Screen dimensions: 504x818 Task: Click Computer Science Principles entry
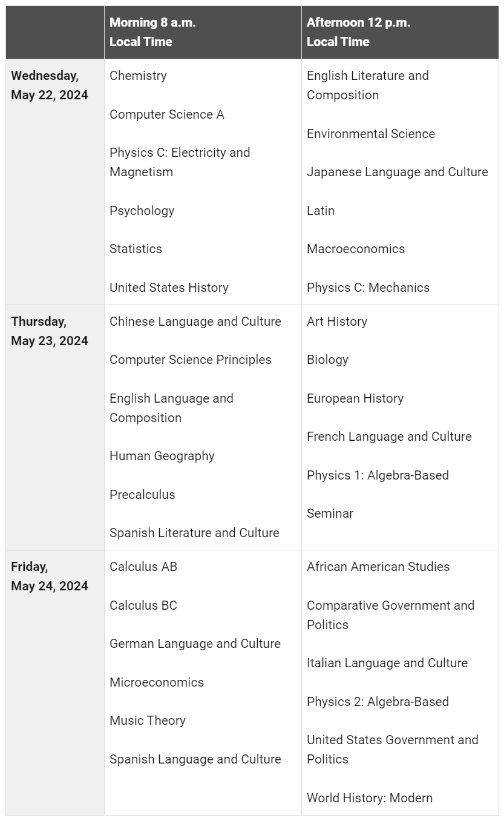190,360
